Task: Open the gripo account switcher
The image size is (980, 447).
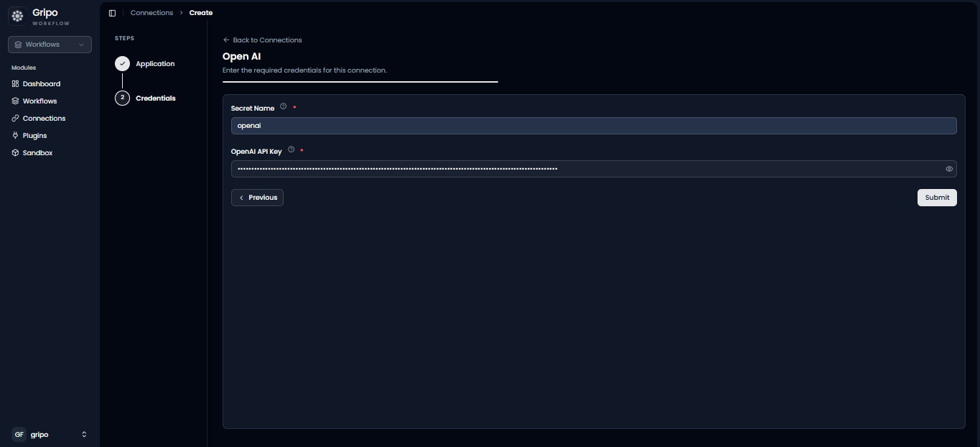Action: pyautogui.click(x=50, y=434)
